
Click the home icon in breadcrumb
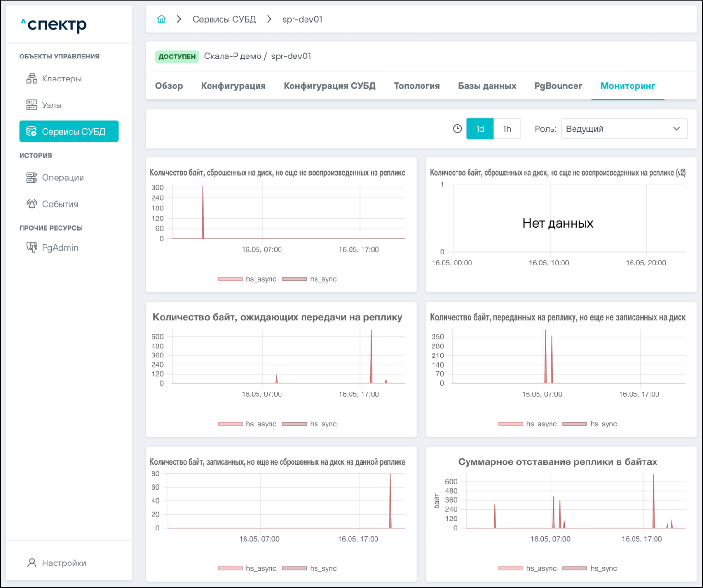(161, 19)
